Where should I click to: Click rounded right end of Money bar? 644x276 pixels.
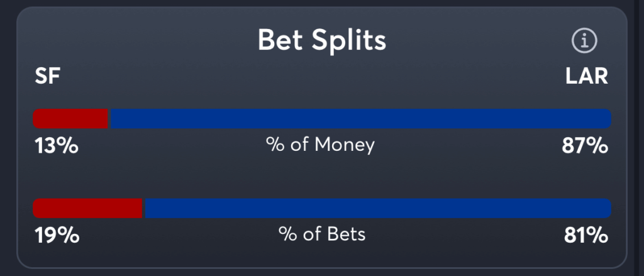606,119
